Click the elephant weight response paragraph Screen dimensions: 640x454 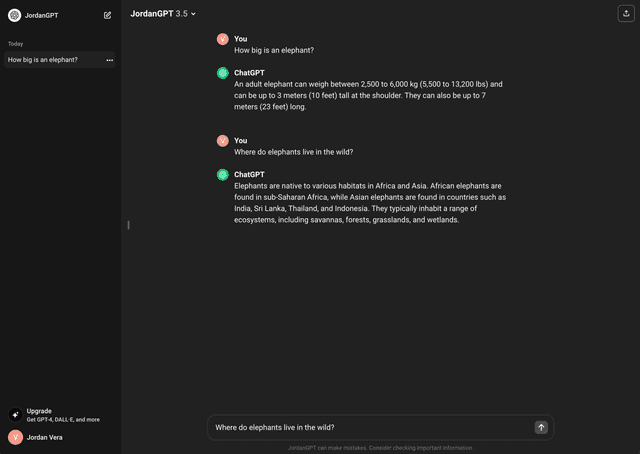click(369, 95)
